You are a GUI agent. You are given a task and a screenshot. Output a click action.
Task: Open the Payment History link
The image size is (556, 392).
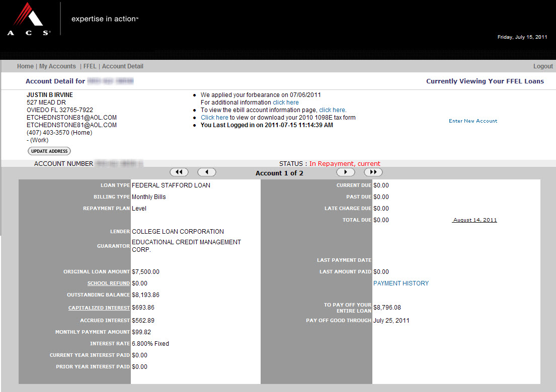pyautogui.click(x=401, y=283)
